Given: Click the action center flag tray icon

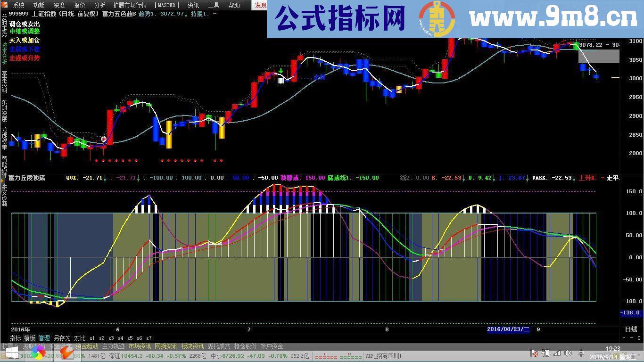Looking at the screenshot, I should [535, 353].
